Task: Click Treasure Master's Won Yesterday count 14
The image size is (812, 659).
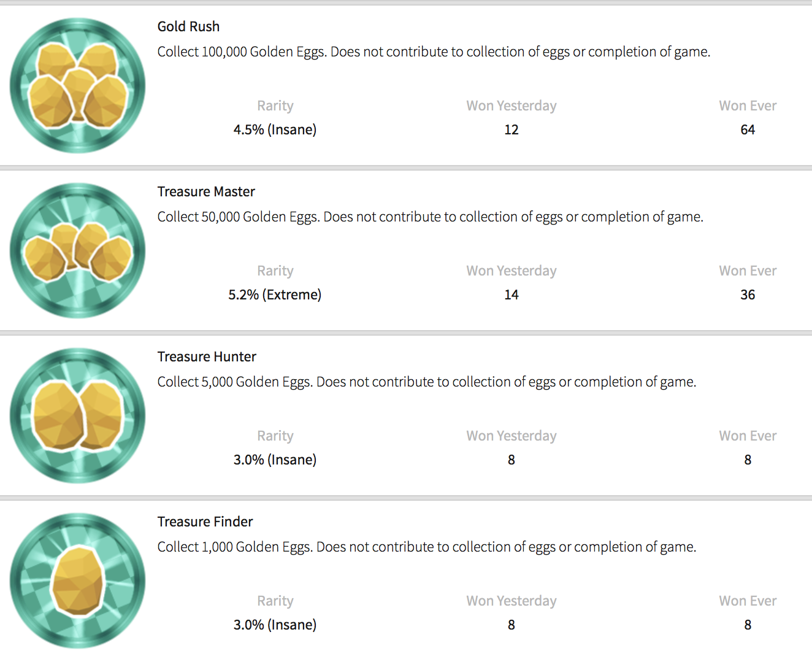Action: (511, 295)
